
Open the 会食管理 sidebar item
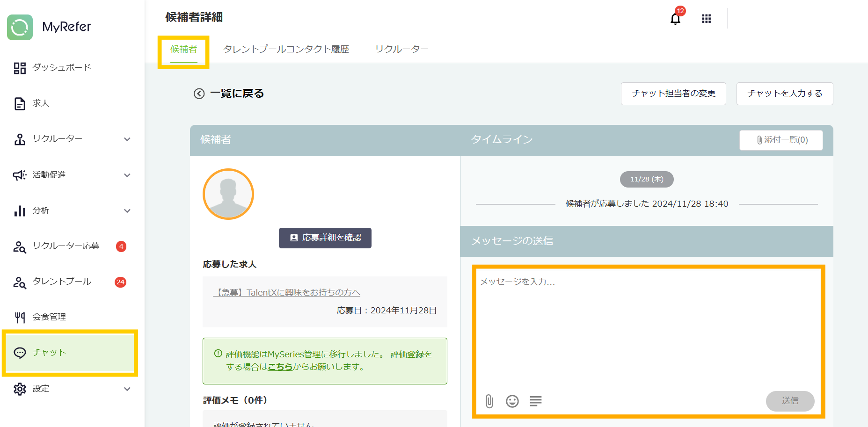(x=49, y=317)
